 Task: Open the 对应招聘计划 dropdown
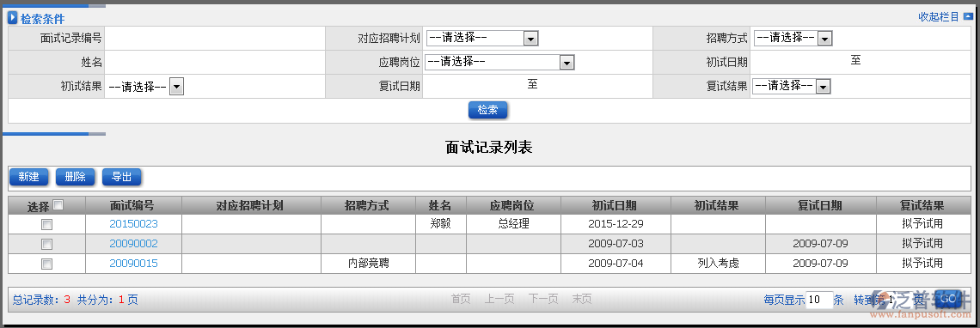[x=482, y=39]
